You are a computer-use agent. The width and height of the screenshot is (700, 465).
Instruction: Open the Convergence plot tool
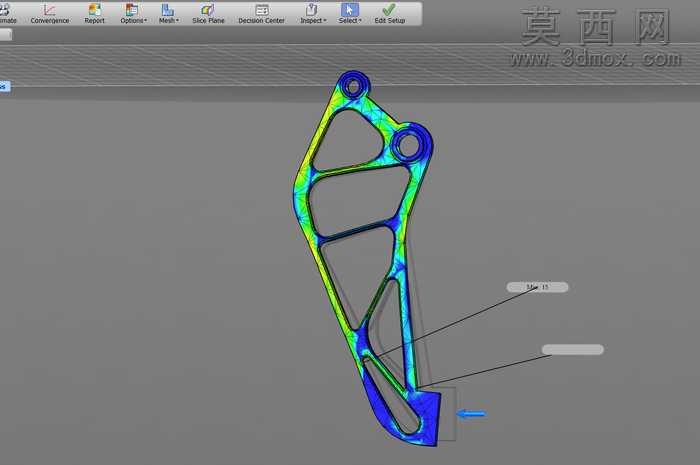(x=50, y=13)
